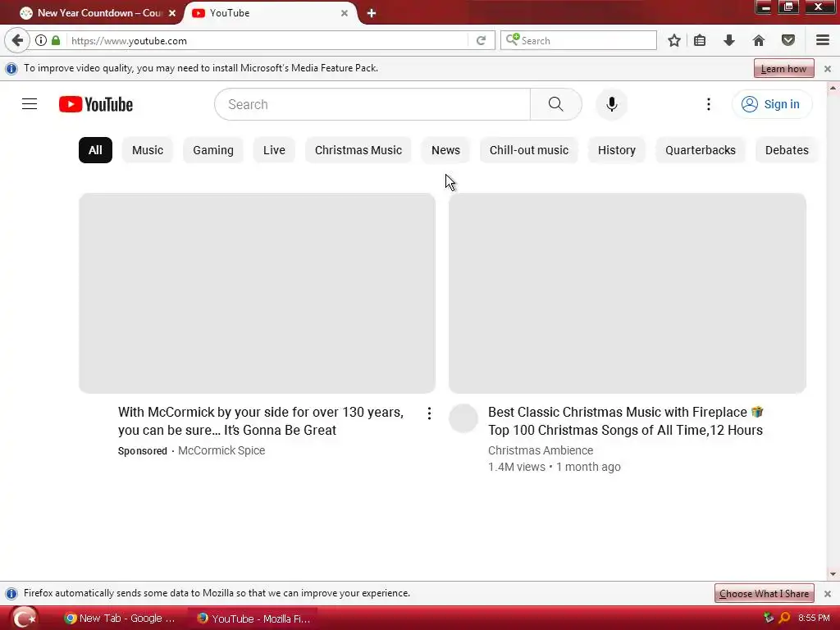This screenshot has height=630, width=840.
Task: Select the Debates filter chip
Action: click(787, 150)
